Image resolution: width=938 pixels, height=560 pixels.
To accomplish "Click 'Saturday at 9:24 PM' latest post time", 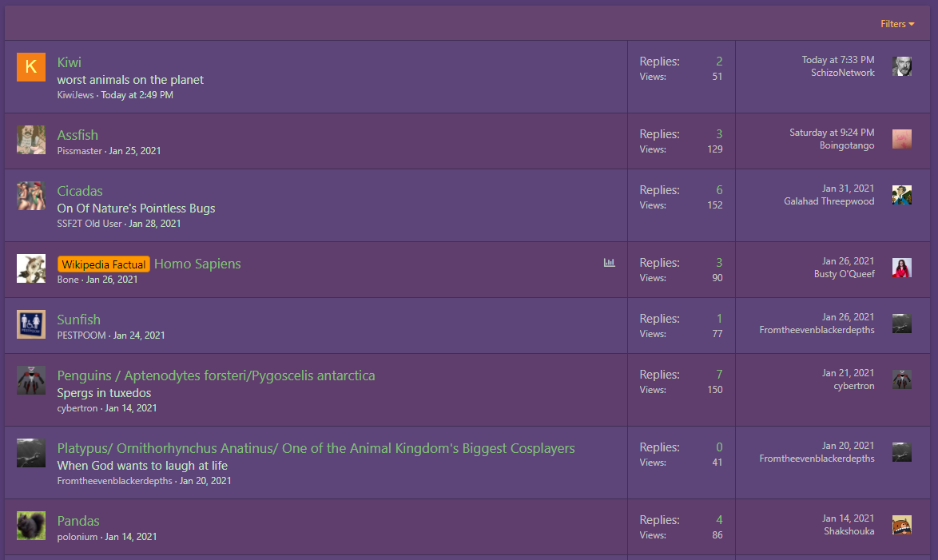I will [832, 133].
